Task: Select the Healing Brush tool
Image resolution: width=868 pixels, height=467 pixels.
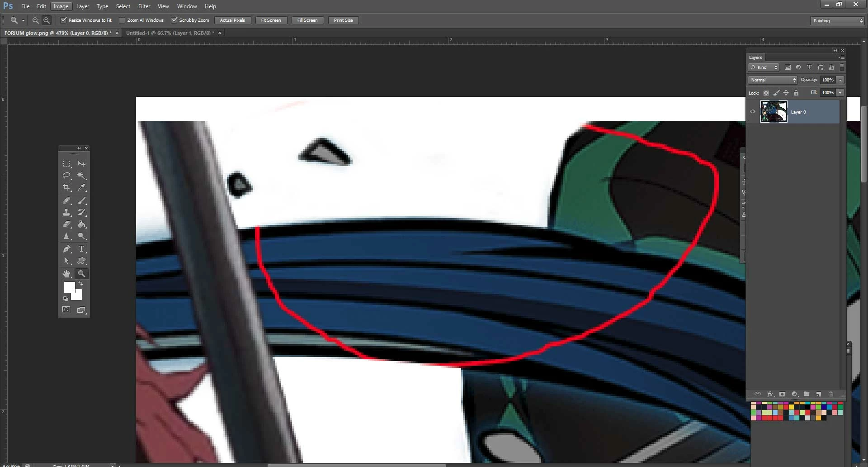Action: tap(66, 200)
